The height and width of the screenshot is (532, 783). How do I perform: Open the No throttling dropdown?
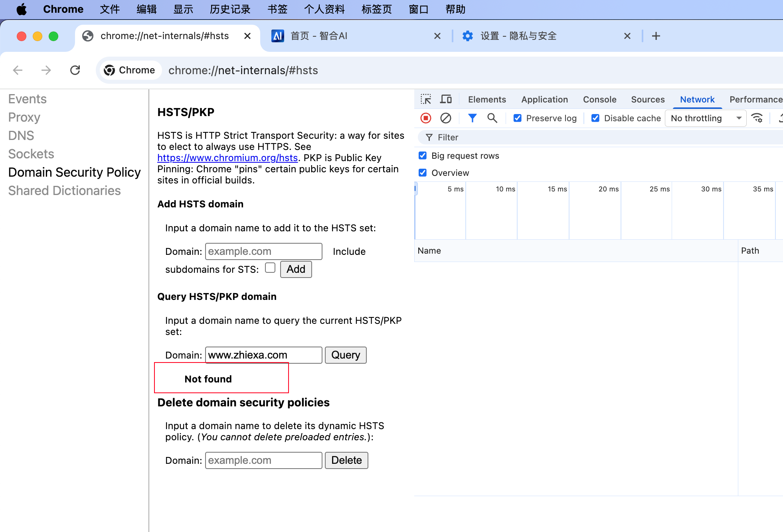(705, 118)
